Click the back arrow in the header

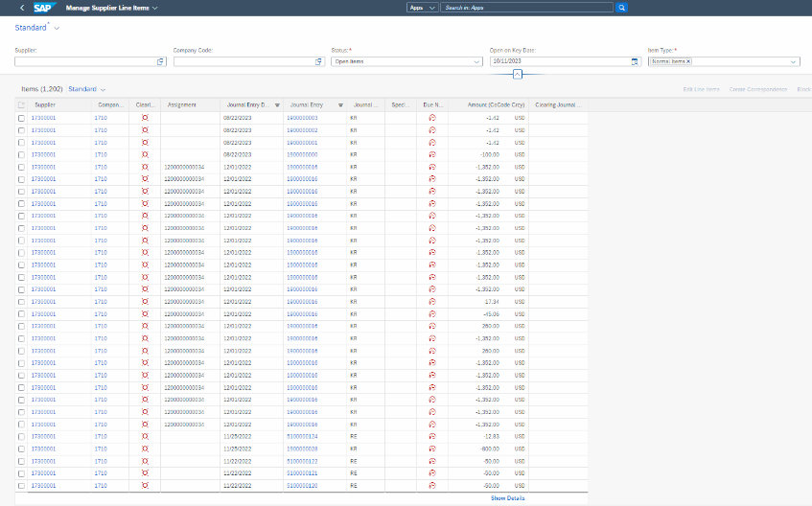(21, 7)
